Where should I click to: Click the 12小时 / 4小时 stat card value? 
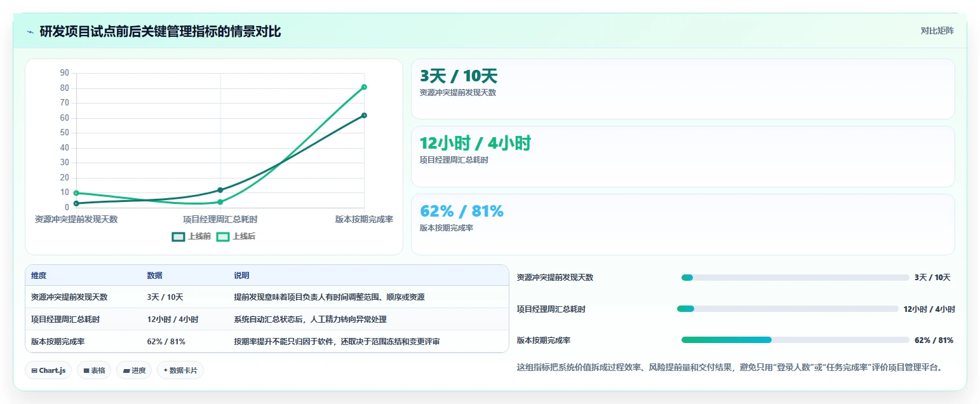click(x=475, y=144)
